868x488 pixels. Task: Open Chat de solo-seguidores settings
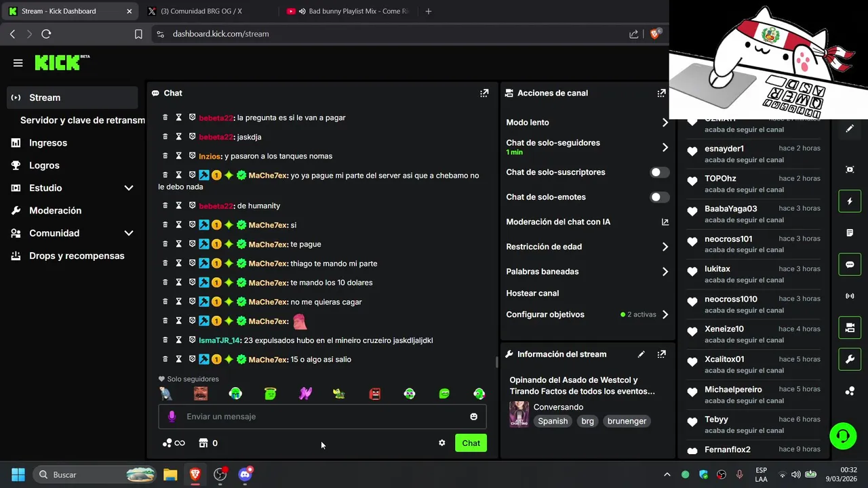tap(587, 147)
